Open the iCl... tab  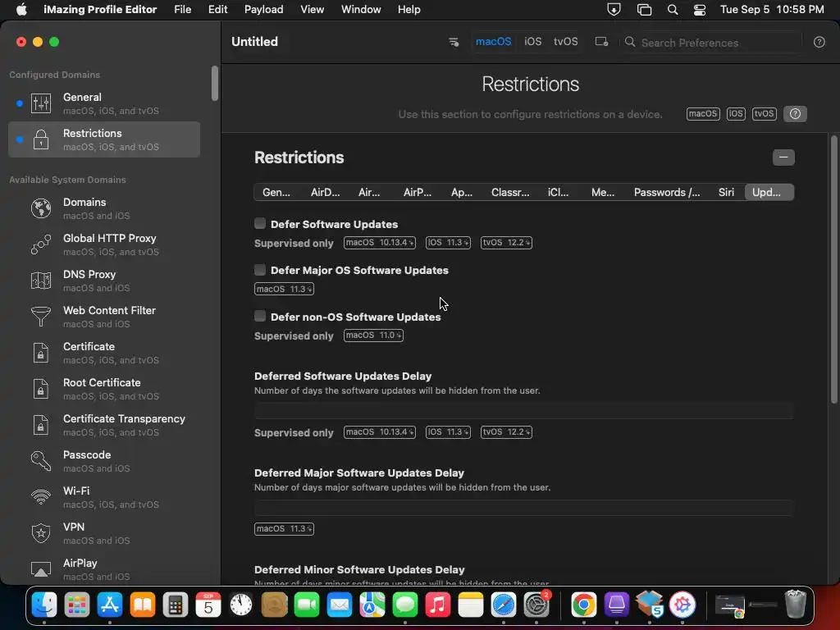(x=558, y=192)
